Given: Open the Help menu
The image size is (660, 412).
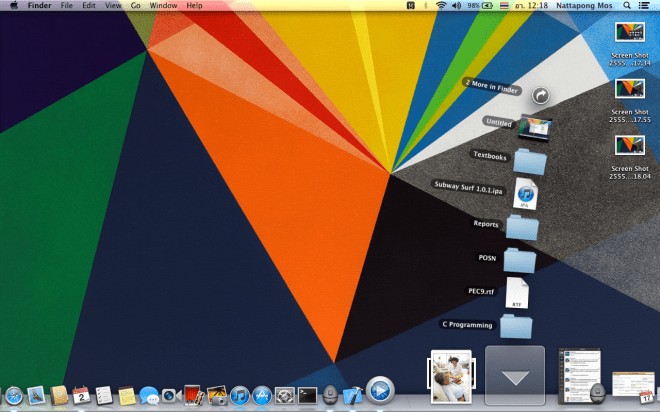Looking at the screenshot, I should 194,5.
